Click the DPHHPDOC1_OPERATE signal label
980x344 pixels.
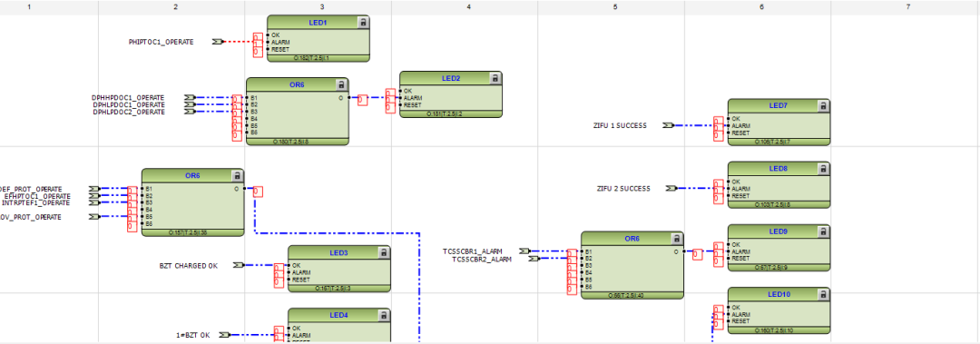(128, 98)
